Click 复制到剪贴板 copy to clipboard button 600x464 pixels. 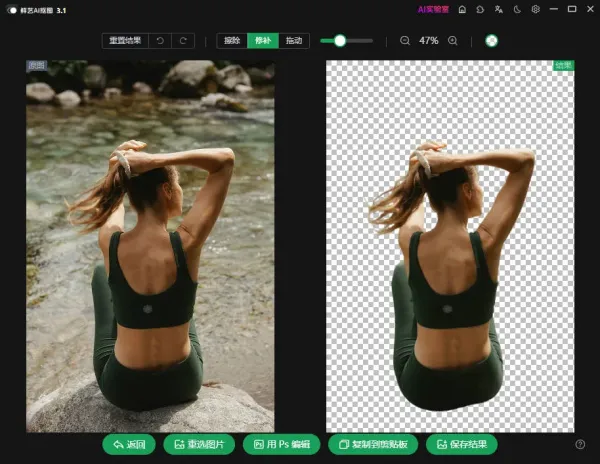click(373, 444)
